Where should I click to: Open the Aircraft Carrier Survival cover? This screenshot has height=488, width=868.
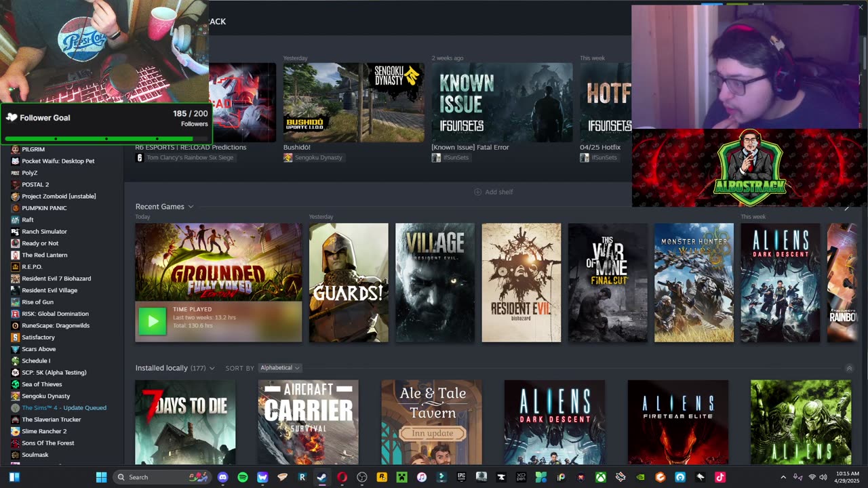(309, 422)
